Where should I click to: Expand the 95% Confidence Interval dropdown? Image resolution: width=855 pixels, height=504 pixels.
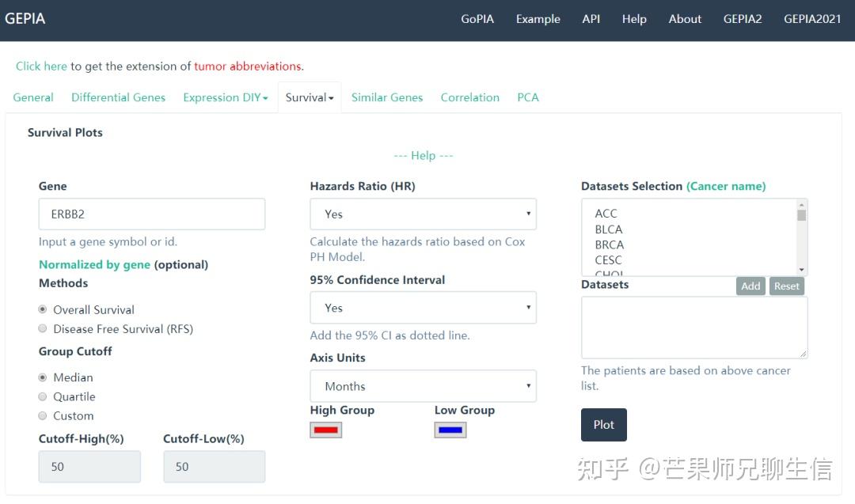click(423, 308)
